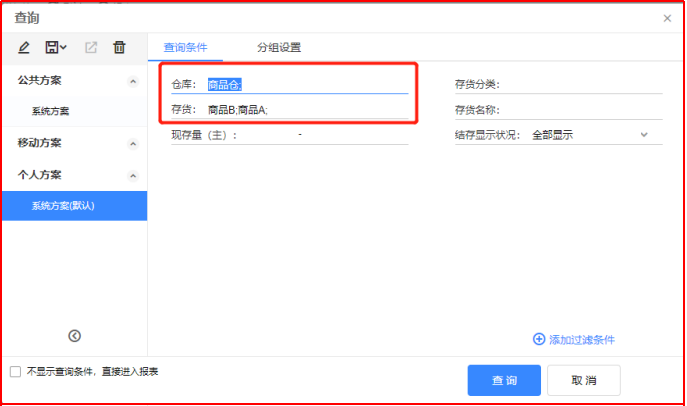Click the 个人方案 header text
This screenshot has width=687, height=406.
pyautogui.click(x=39, y=175)
